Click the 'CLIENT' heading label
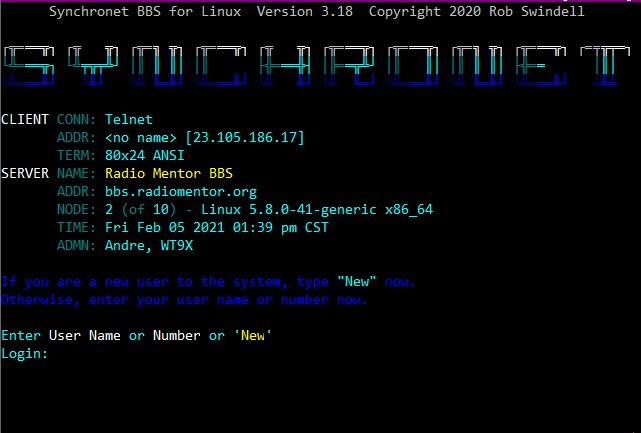641x433 pixels. (25, 119)
